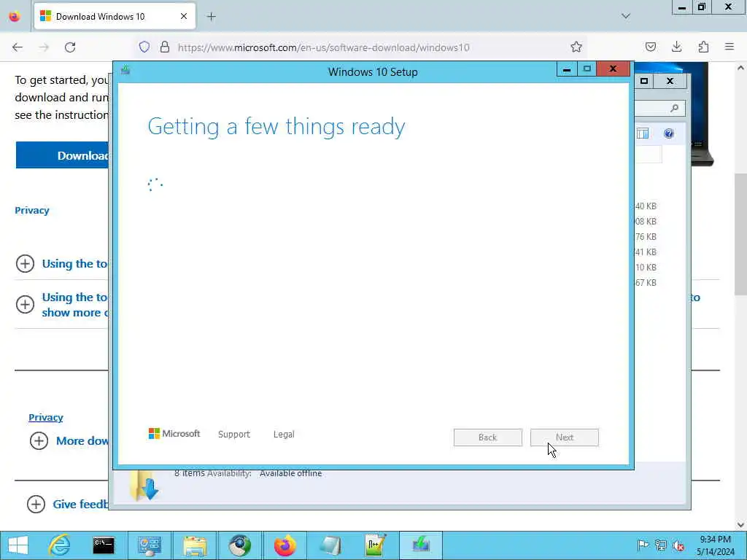Screen dimensions: 747x560
Task: Click scrollbar up arrow on webpage
Action: coord(741,68)
